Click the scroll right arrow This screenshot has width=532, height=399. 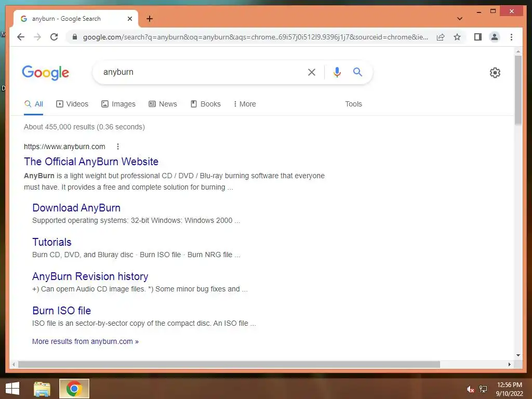point(509,364)
